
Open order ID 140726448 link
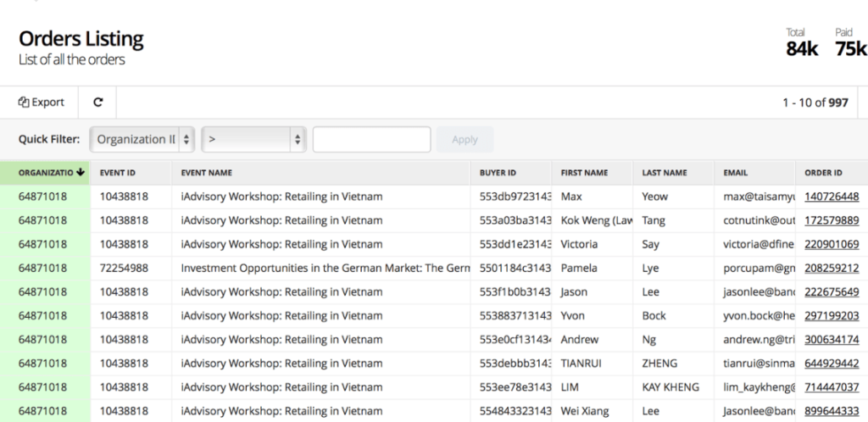tap(832, 197)
